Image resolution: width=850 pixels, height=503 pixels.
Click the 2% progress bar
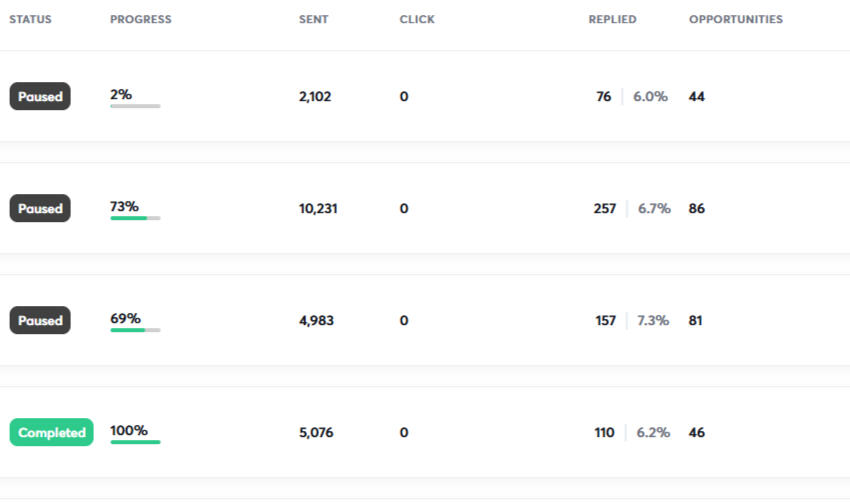pos(135,105)
